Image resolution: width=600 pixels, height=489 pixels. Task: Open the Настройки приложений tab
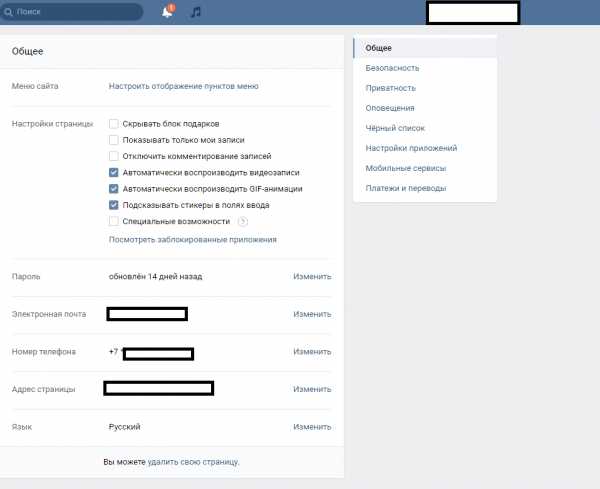[x=425, y=148]
